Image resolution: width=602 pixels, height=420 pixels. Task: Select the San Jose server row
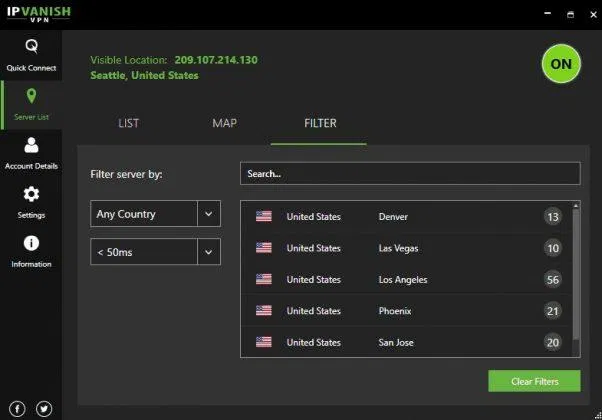400,342
